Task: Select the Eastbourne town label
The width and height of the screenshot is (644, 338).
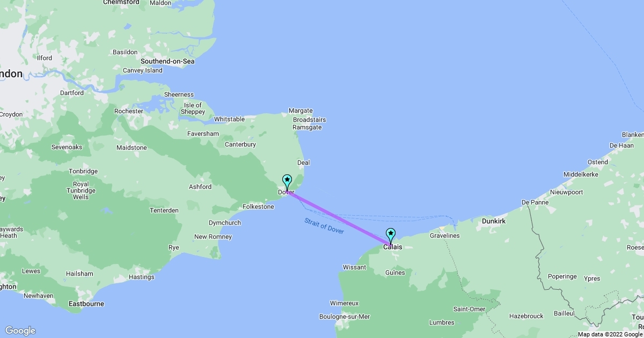Action: 86,304
